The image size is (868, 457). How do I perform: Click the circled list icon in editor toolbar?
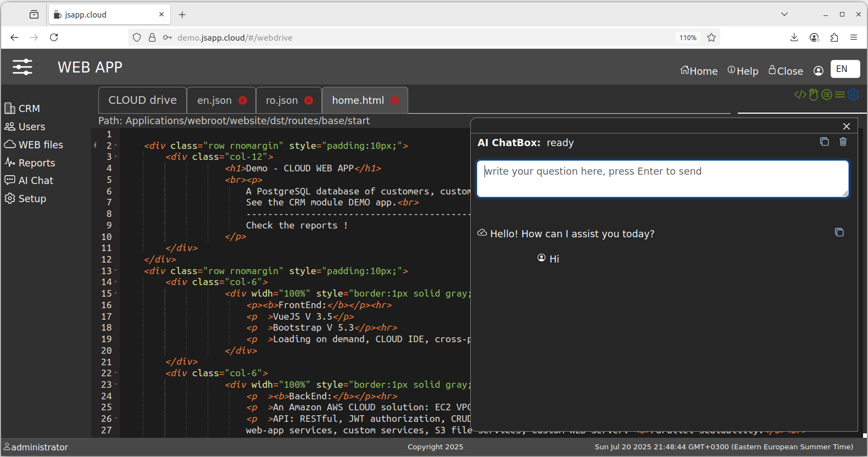[827, 94]
